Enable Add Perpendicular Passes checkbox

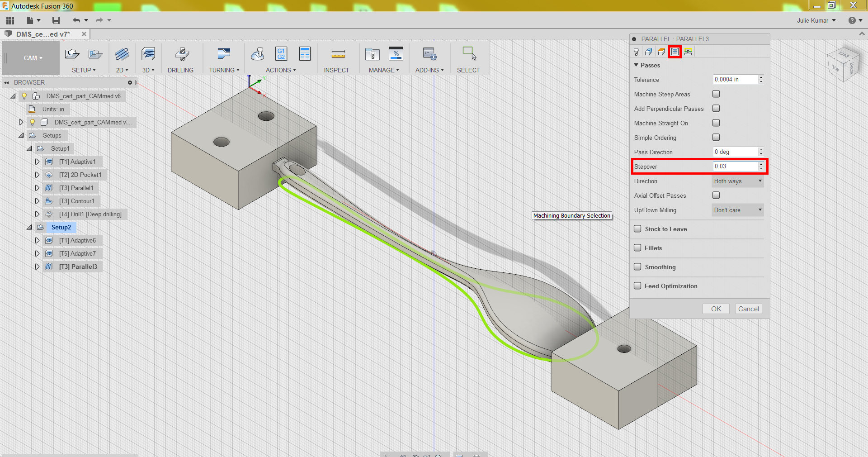click(x=716, y=109)
